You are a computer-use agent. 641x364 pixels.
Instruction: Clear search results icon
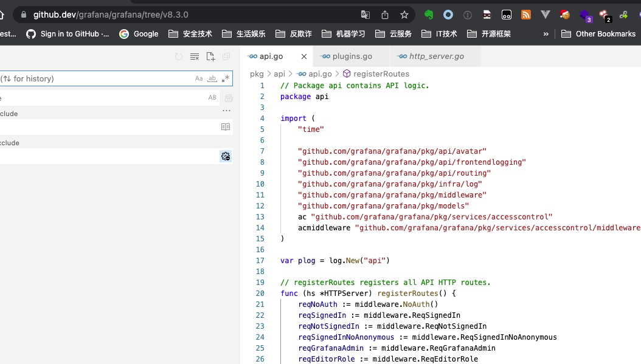click(x=195, y=57)
